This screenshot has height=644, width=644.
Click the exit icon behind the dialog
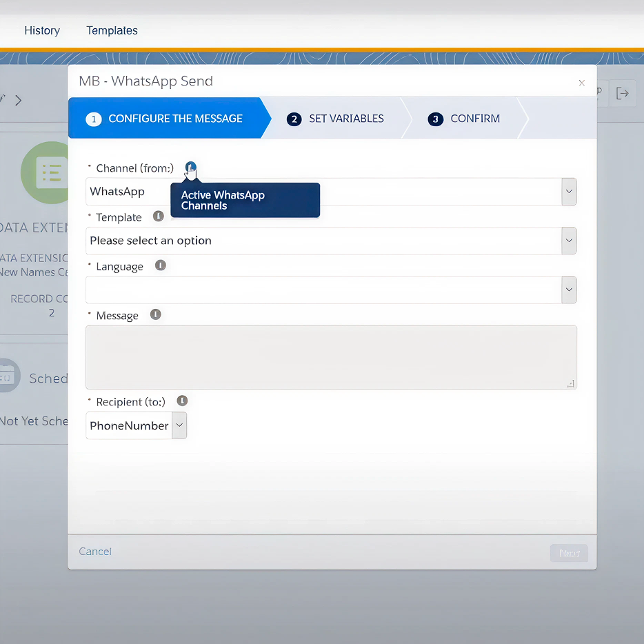[x=623, y=93]
